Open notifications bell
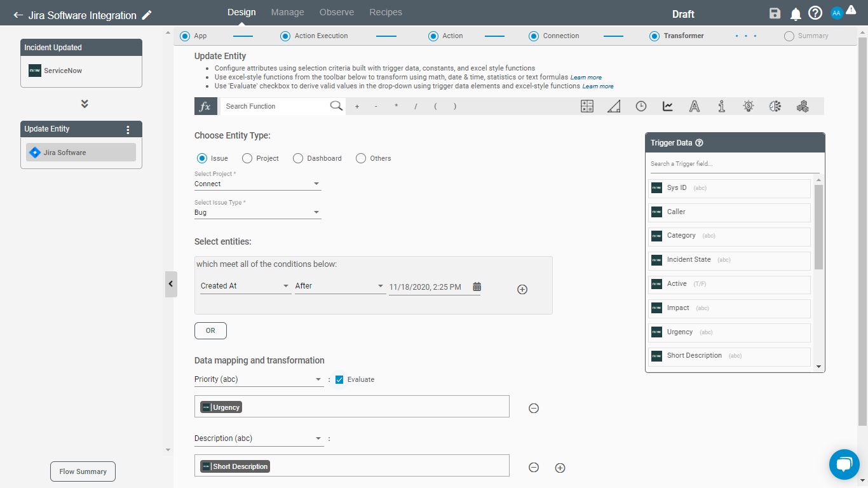The width and height of the screenshot is (868, 488). (796, 14)
